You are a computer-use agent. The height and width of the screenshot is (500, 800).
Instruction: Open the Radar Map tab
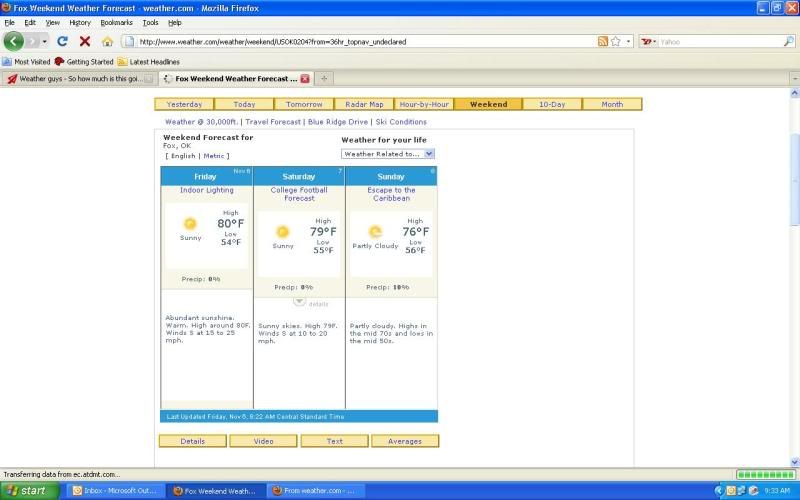[364, 104]
